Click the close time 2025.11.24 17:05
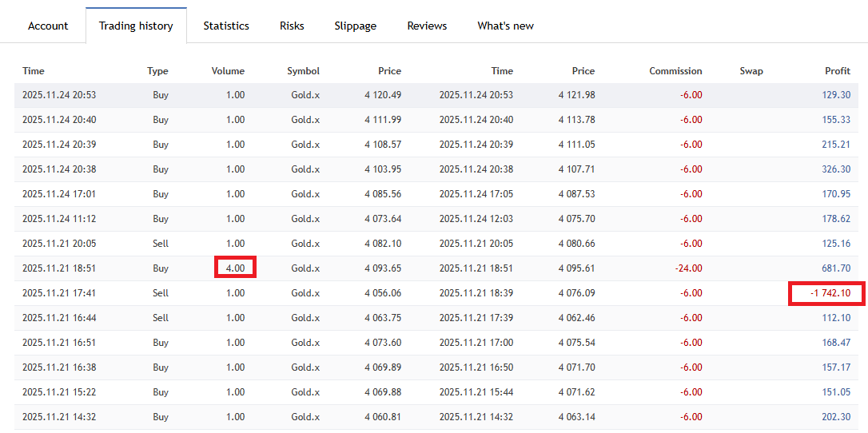 (476, 194)
